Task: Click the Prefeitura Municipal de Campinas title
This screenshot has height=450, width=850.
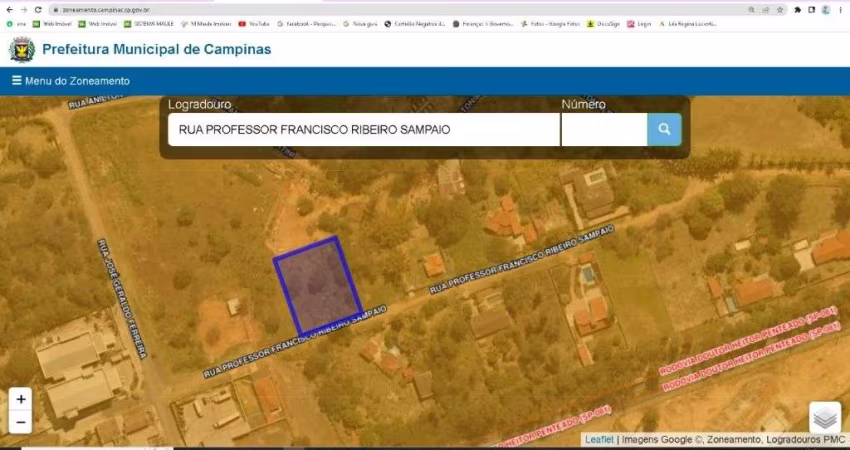Action: [157, 49]
